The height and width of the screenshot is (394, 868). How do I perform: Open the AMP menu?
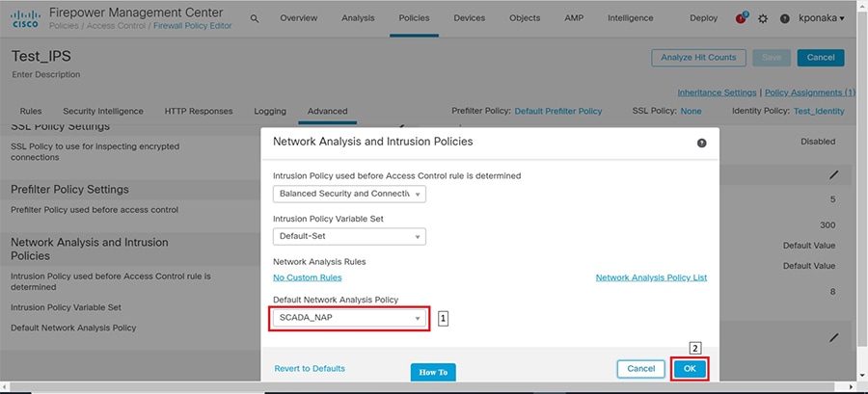tap(574, 18)
